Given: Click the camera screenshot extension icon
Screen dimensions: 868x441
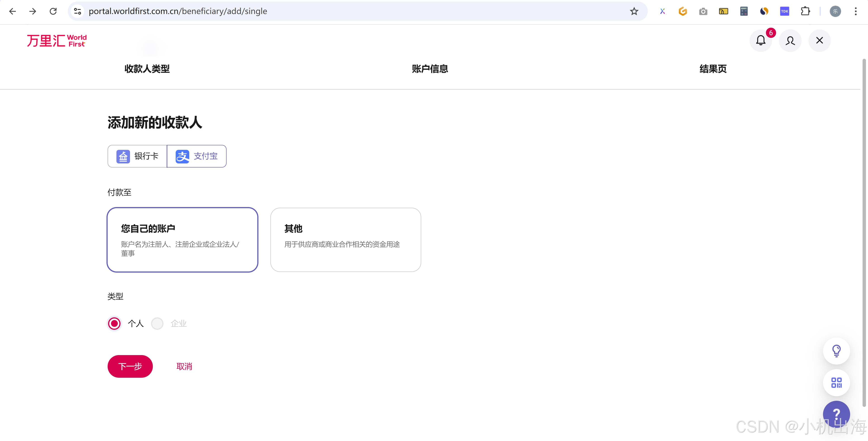Looking at the screenshot, I should click(703, 11).
